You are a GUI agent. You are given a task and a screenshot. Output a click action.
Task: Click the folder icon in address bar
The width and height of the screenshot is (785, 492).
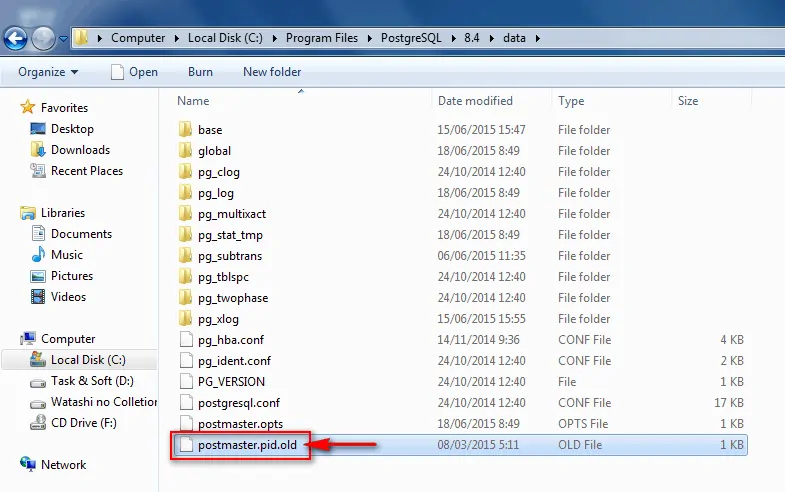81,38
